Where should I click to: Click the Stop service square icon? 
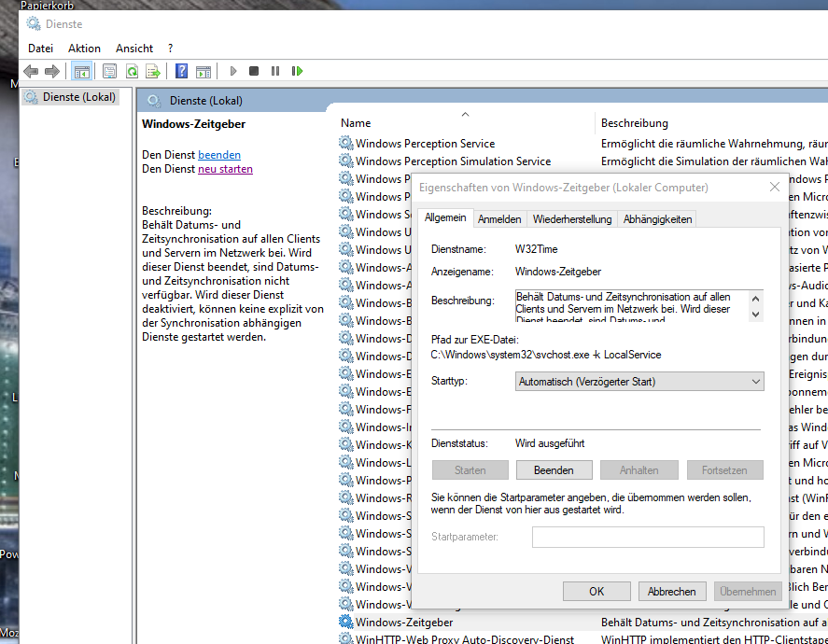254,71
